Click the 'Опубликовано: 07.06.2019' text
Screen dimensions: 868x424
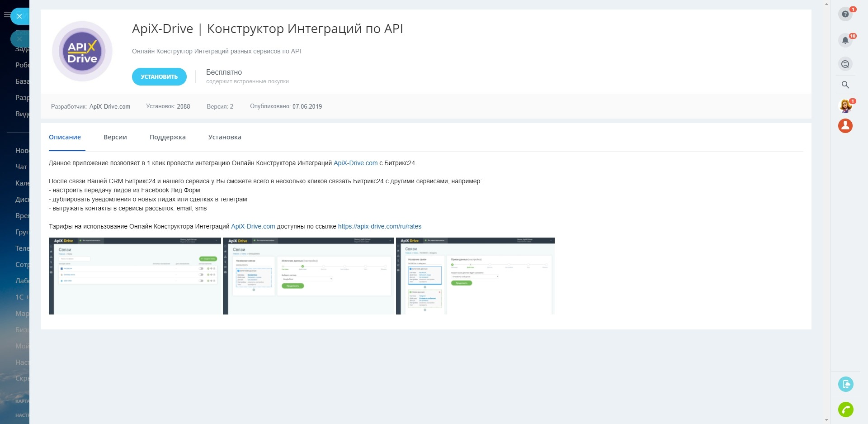tap(286, 106)
